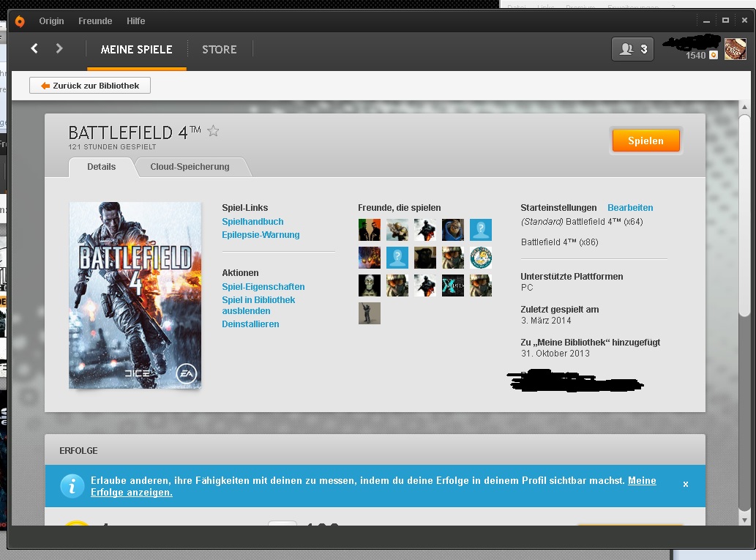The width and height of the screenshot is (756, 560).
Task: Open the blue placeholder friend avatar in top row
Action: point(481,230)
